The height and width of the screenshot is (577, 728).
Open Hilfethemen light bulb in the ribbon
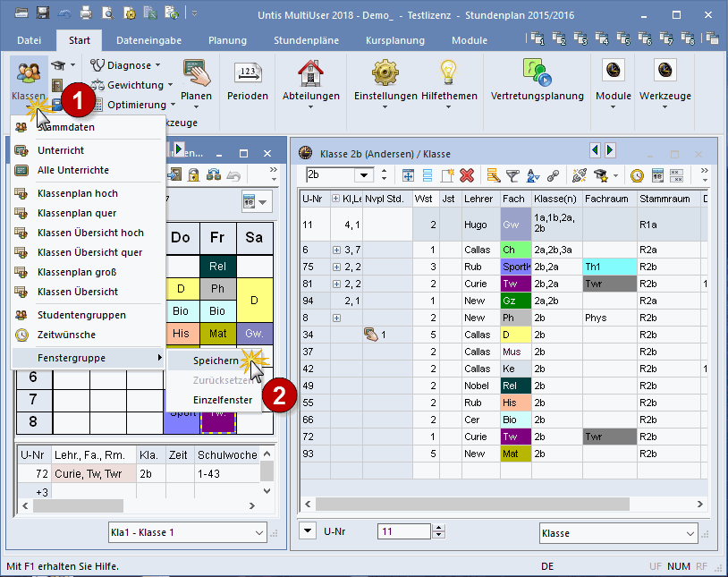pos(449,83)
